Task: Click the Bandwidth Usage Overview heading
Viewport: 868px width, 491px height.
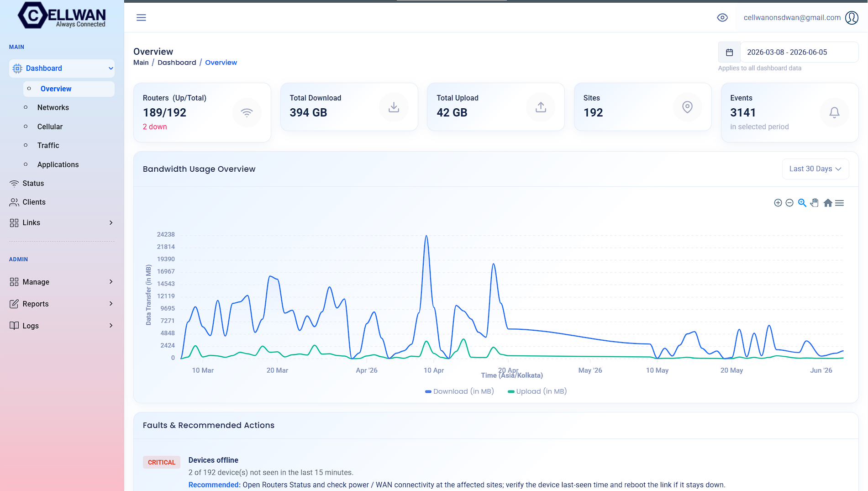Action: (199, 169)
